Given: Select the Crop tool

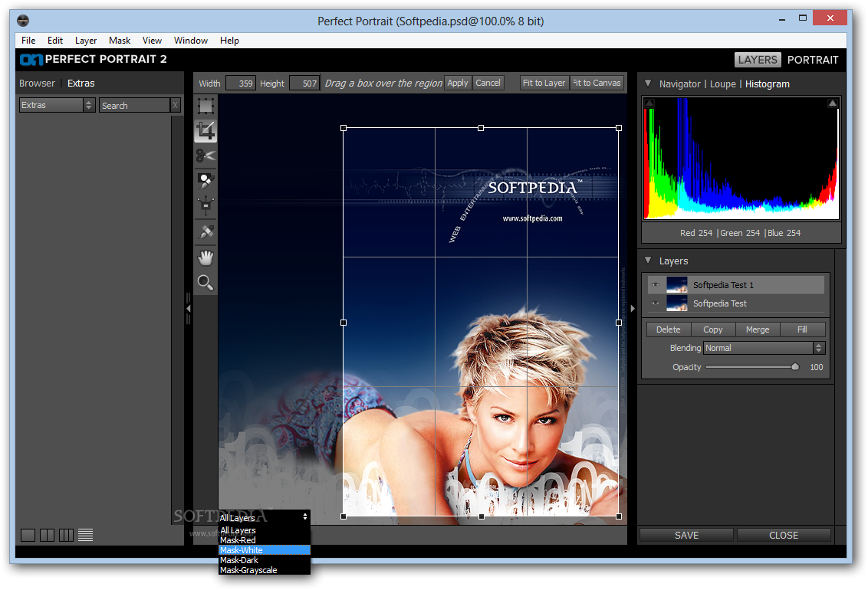Looking at the screenshot, I should pos(205,131).
